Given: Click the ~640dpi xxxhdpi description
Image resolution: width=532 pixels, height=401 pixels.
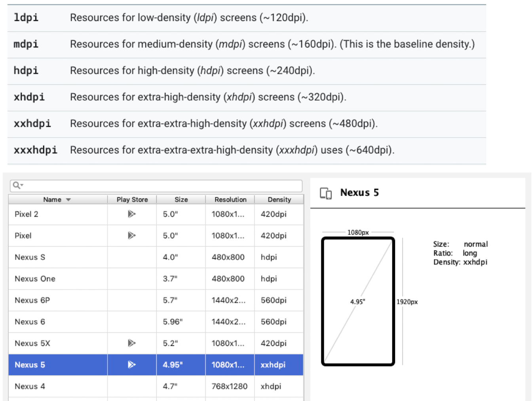Looking at the screenshot, I should (x=232, y=150).
